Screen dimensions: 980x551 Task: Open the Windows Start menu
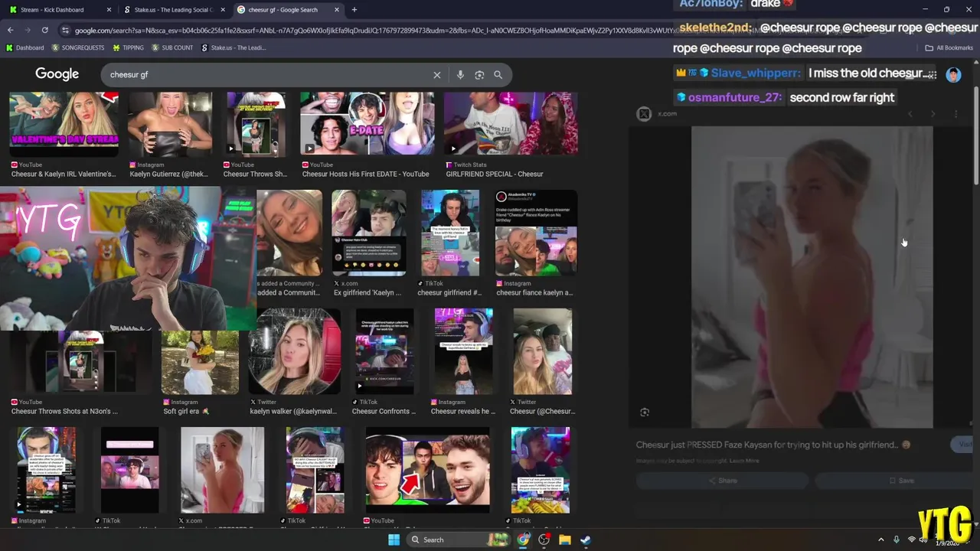[x=394, y=540]
